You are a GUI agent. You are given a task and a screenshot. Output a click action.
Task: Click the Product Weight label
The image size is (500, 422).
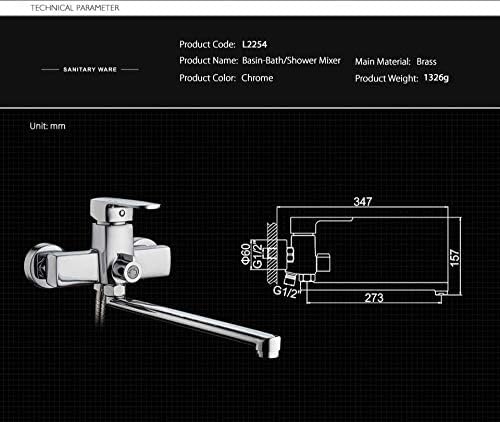(387, 78)
